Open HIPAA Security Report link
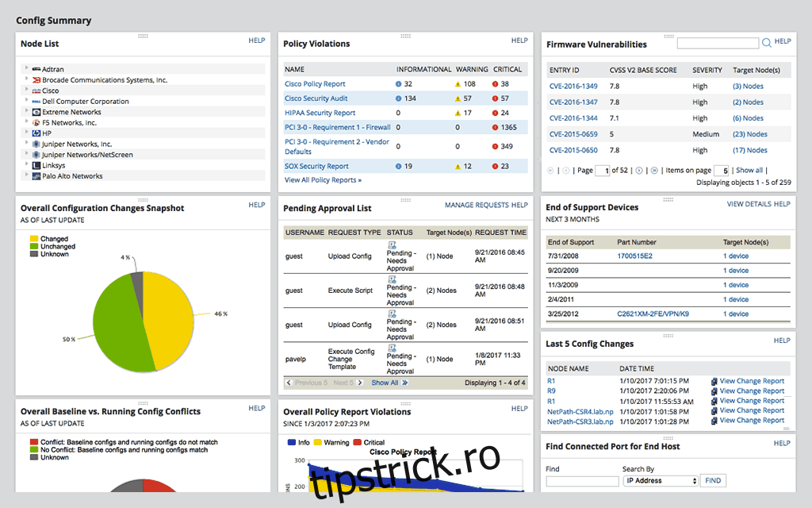 click(x=320, y=113)
